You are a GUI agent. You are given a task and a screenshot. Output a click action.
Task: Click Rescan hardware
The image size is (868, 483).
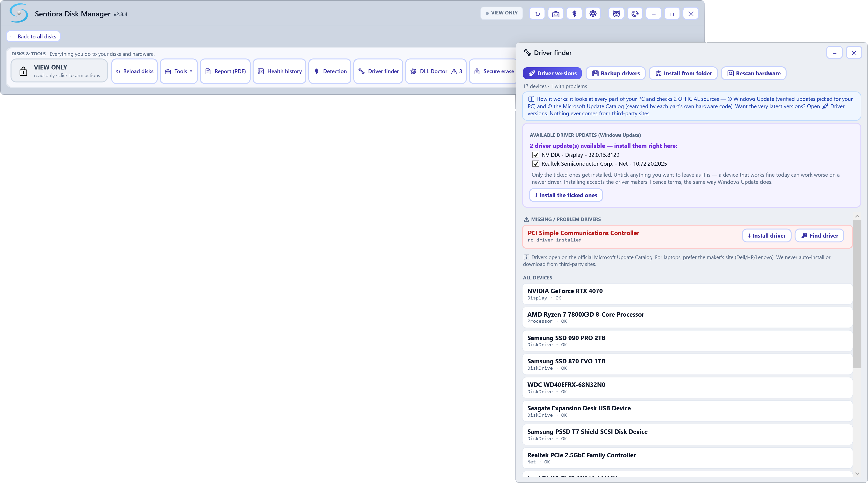click(753, 73)
